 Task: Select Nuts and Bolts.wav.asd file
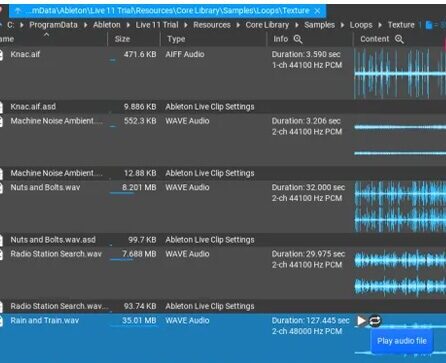(x=53, y=240)
